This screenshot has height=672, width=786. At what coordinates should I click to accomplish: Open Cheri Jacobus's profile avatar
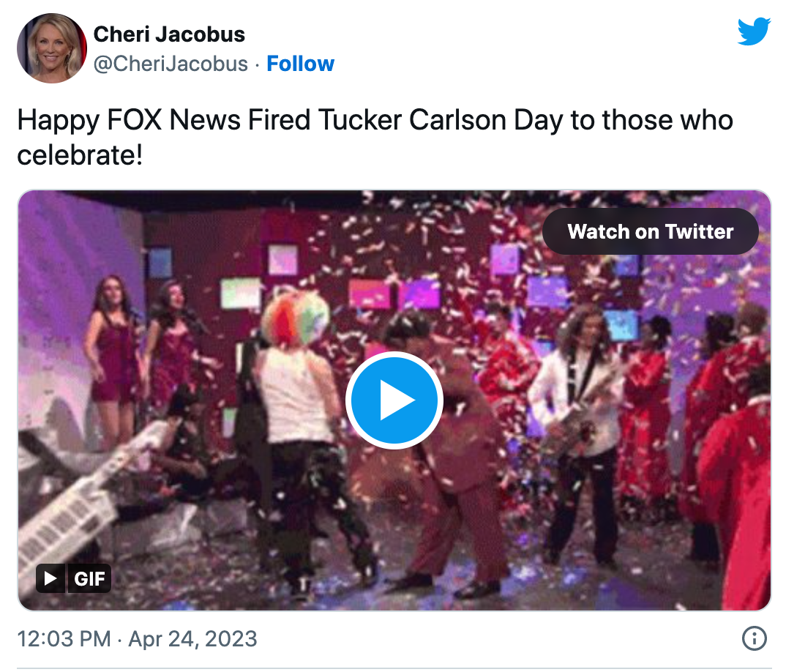(51, 48)
